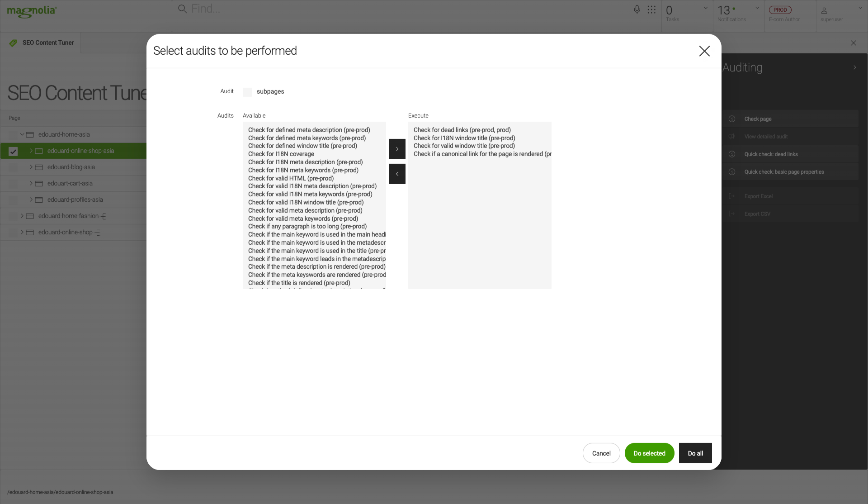This screenshot has height=504, width=868.
Task: Click Do all button to run audits
Action: point(695,453)
